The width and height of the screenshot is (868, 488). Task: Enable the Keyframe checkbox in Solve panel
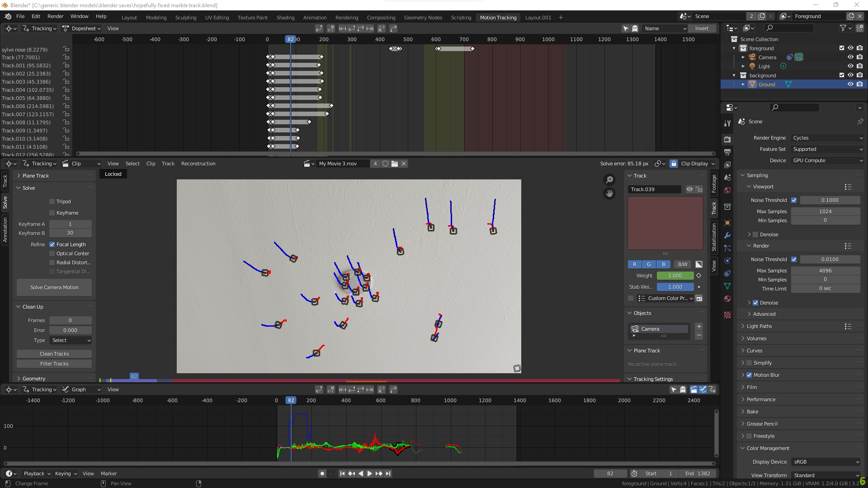[x=52, y=213]
